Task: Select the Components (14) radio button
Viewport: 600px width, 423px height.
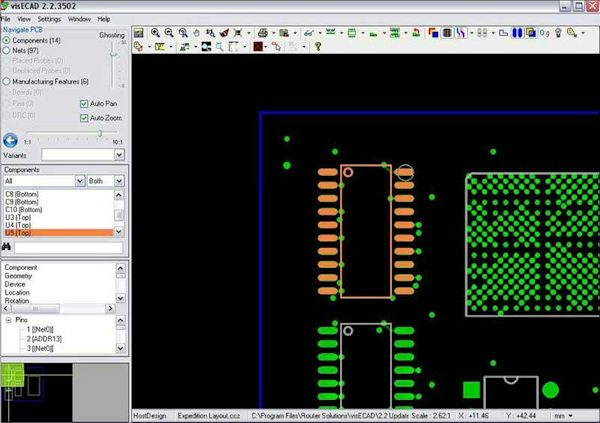Action: pos(6,40)
